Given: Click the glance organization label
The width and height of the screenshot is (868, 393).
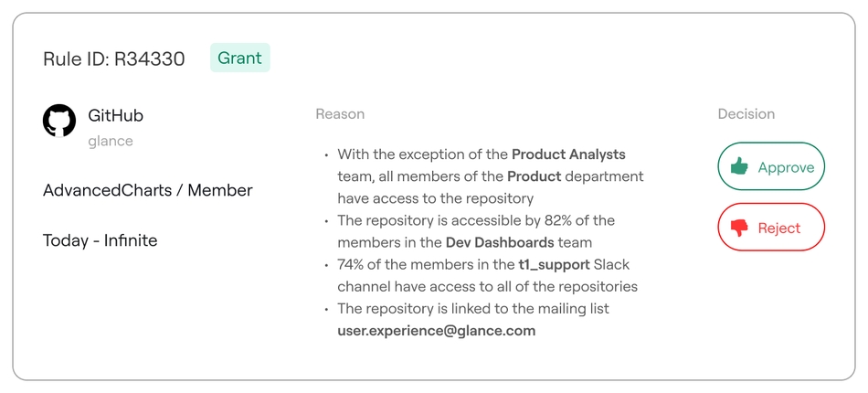Looking at the screenshot, I should [111, 141].
